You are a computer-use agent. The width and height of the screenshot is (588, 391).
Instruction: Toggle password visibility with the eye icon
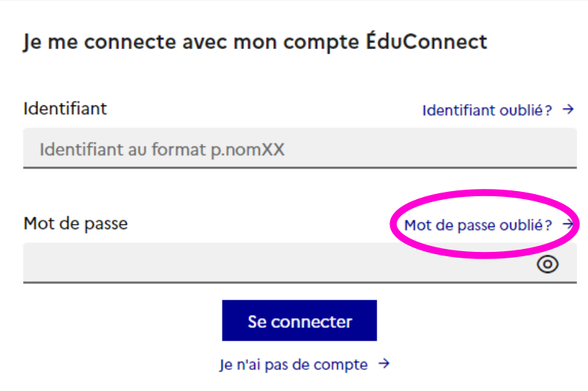[548, 264]
